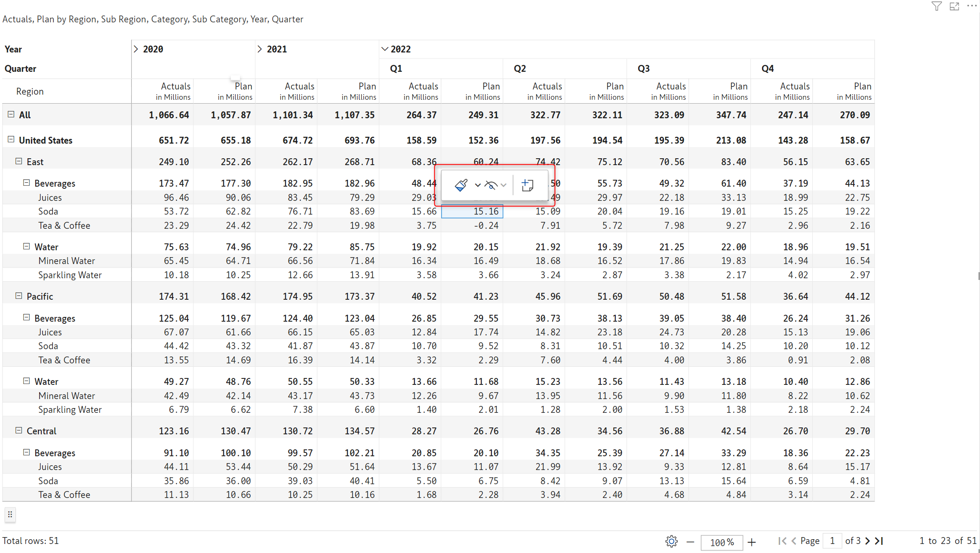Click the format paintbrush icon
The image size is (980, 553).
click(x=461, y=185)
